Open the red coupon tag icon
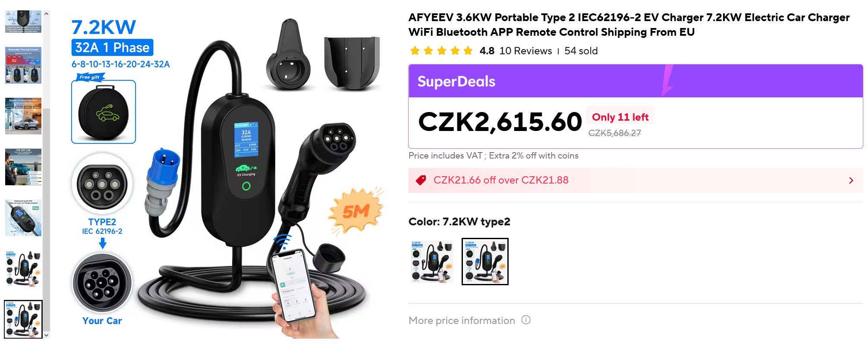This screenshot has height=349, width=868. [421, 180]
